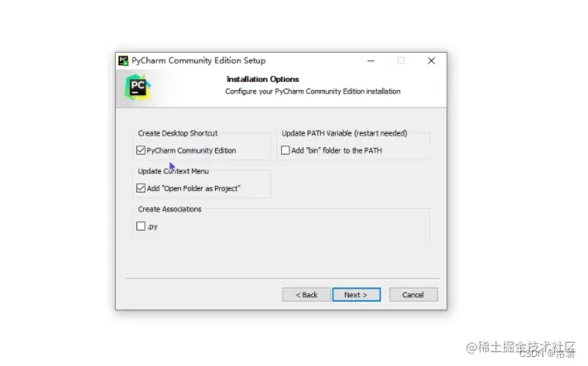
Task: Enable Add "bin" folder to the PATH
Action: (285, 150)
